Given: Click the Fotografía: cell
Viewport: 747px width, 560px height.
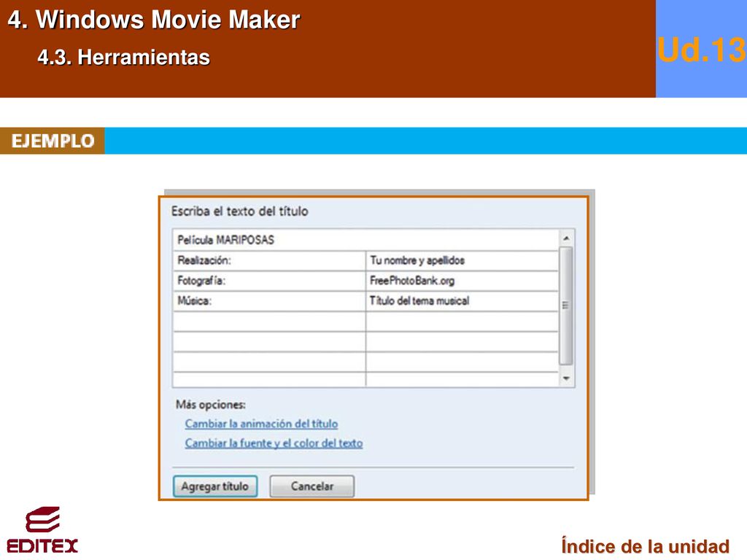Looking at the screenshot, I should 269,281.
